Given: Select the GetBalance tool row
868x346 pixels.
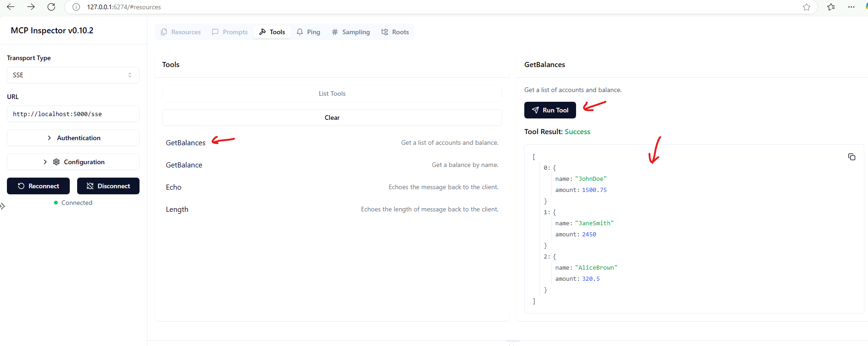Looking at the screenshot, I should click(x=332, y=165).
